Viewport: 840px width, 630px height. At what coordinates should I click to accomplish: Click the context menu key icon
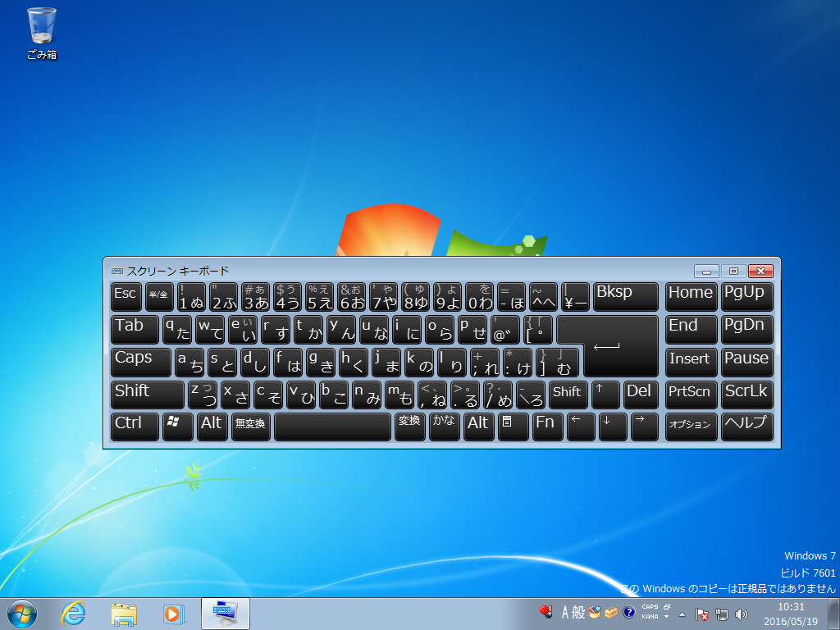[x=514, y=427]
